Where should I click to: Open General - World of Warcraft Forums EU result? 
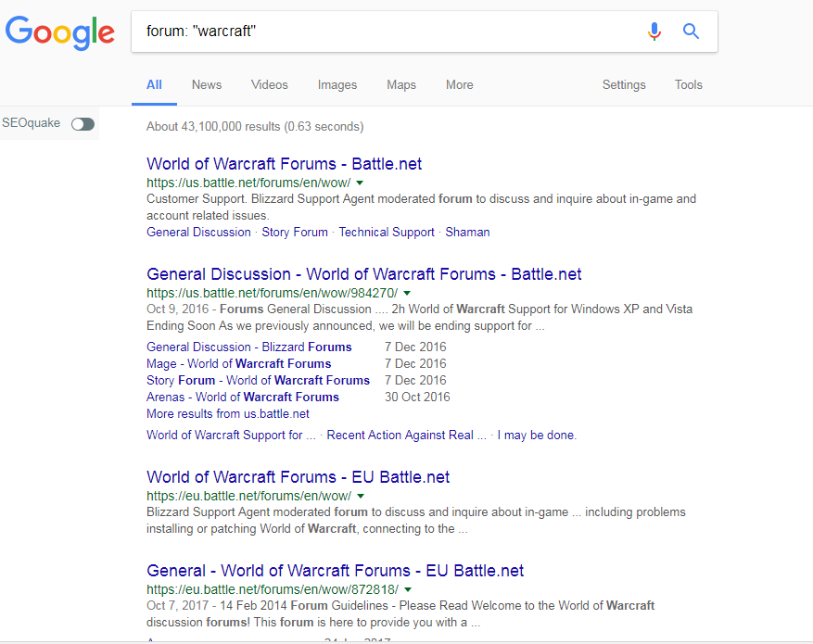click(335, 571)
